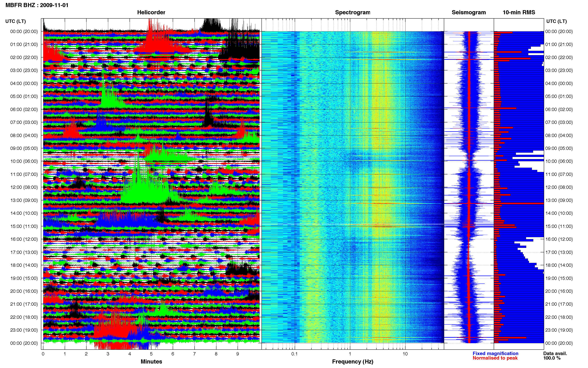This screenshot has height=368, width=588.
Task: Select the Helicorder panel heading
Action: pyautogui.click(x=151, y=12)
